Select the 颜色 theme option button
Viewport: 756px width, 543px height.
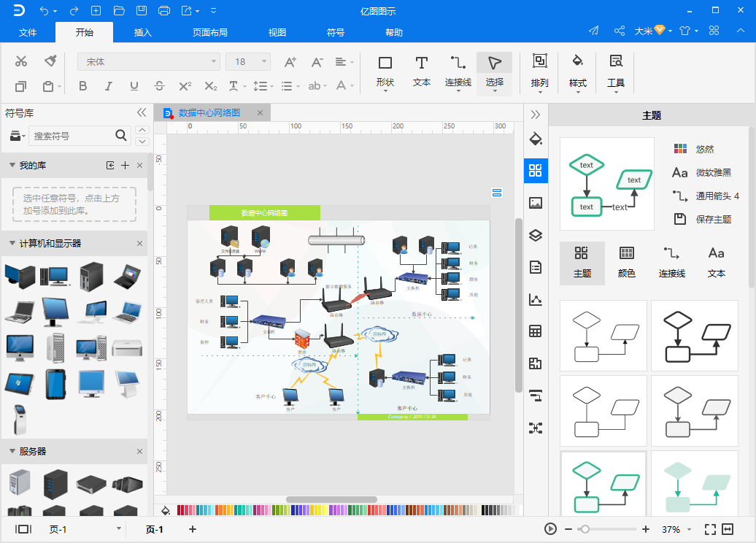click(626, 262)
